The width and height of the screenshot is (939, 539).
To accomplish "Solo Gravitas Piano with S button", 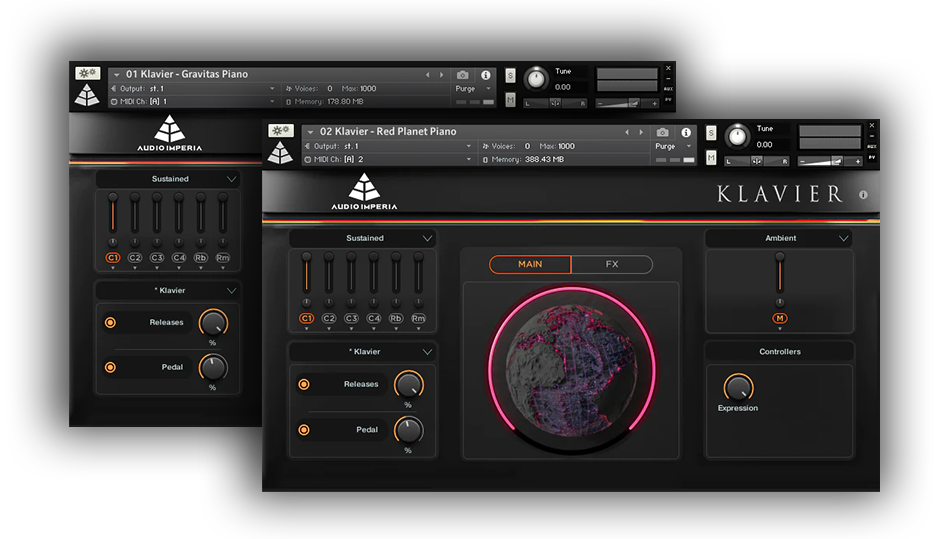I will point(510,75).
